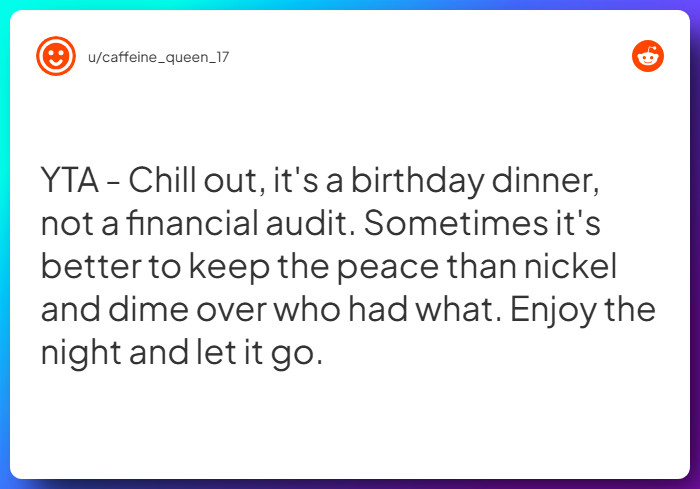
Task: Open the Reddit Snoo logo icon
Action: point(648,56)
